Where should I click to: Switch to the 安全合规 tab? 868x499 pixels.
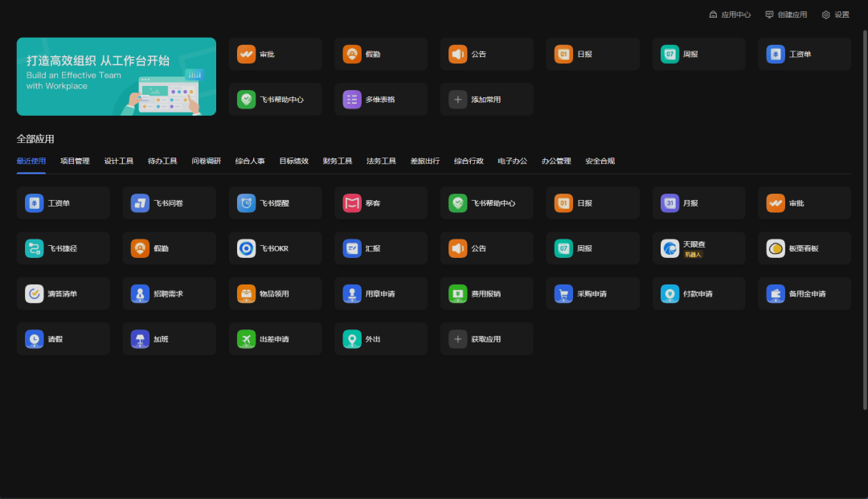pos(600,161)
